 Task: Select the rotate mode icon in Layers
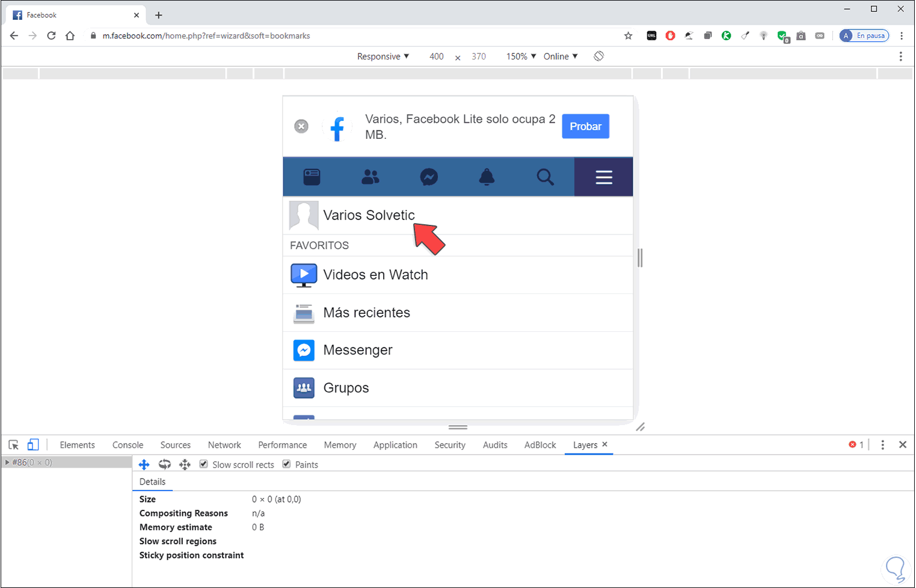(x=165, y=465)
